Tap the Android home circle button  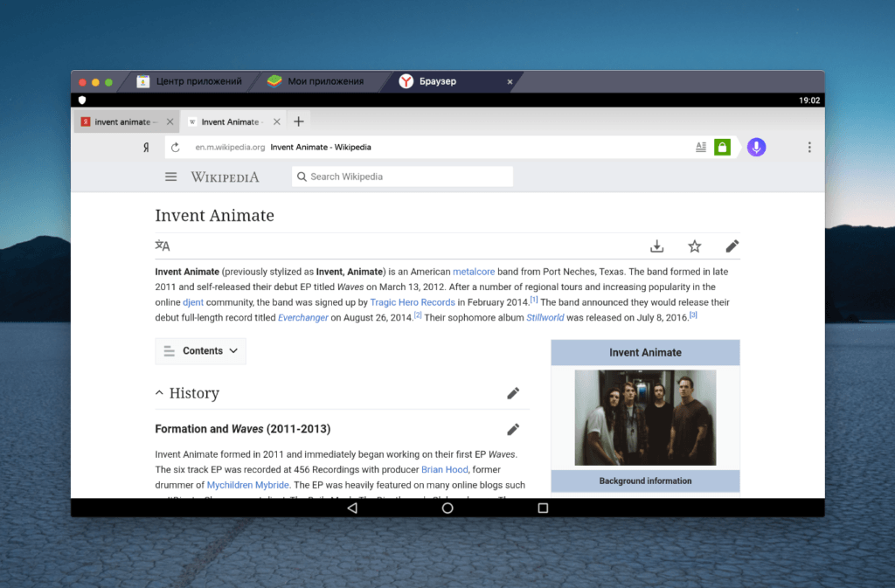(x=447, y=508)
